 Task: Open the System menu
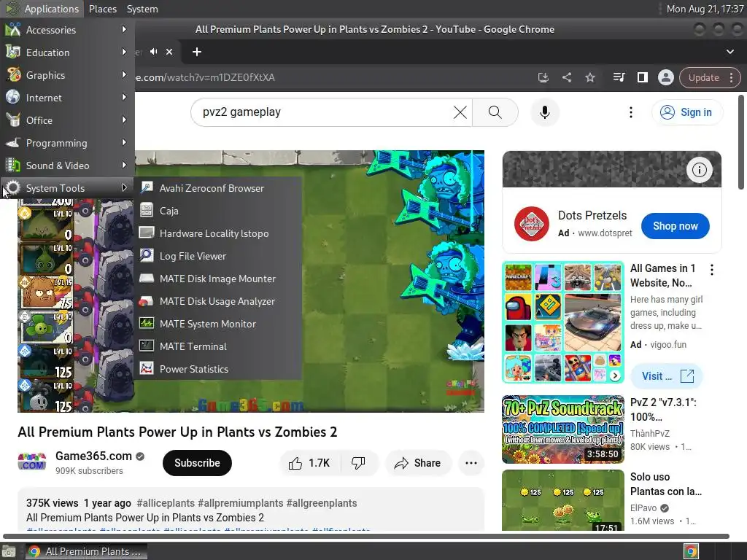142,9
